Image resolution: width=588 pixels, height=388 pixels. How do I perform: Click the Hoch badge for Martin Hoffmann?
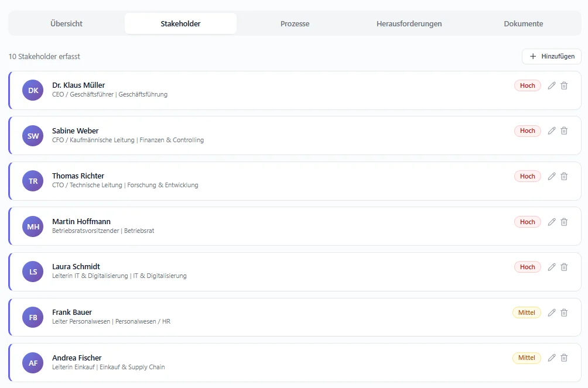tap(527, 222)
